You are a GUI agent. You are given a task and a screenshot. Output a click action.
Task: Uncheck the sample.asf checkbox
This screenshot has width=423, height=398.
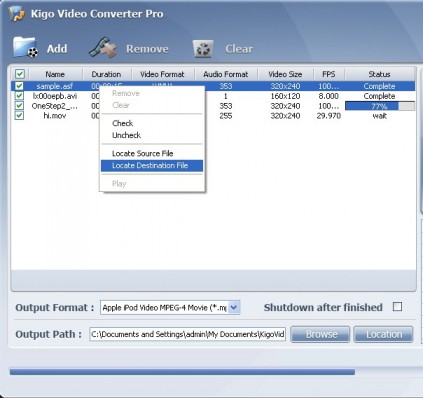click(x=19, y=86)
